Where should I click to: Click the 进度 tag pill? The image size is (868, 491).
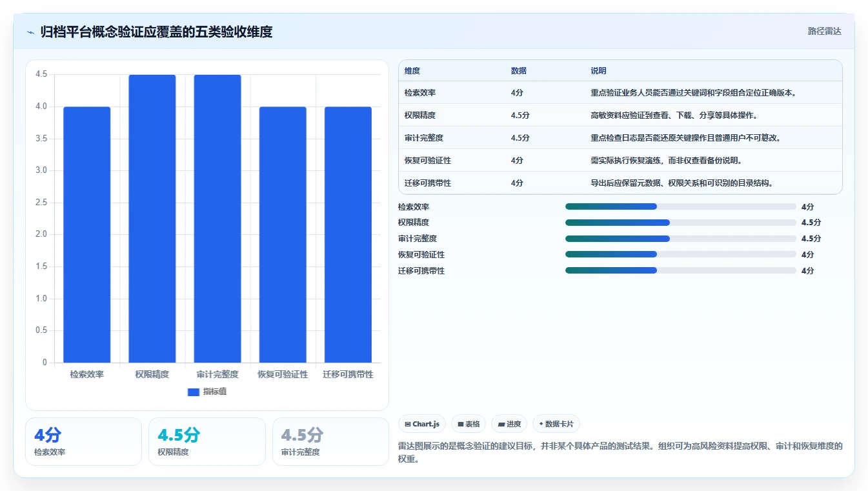pyautogui.click(x=509, y=424)
